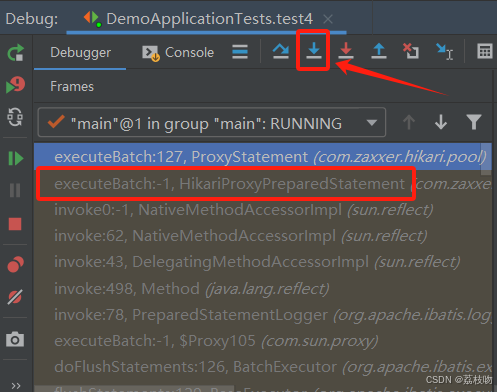497x392 pixels.
Task: Select executeBatch:-1, HikariProxyPreparedStatement frame
Action: pyautogui.click(x=263, y=184)
